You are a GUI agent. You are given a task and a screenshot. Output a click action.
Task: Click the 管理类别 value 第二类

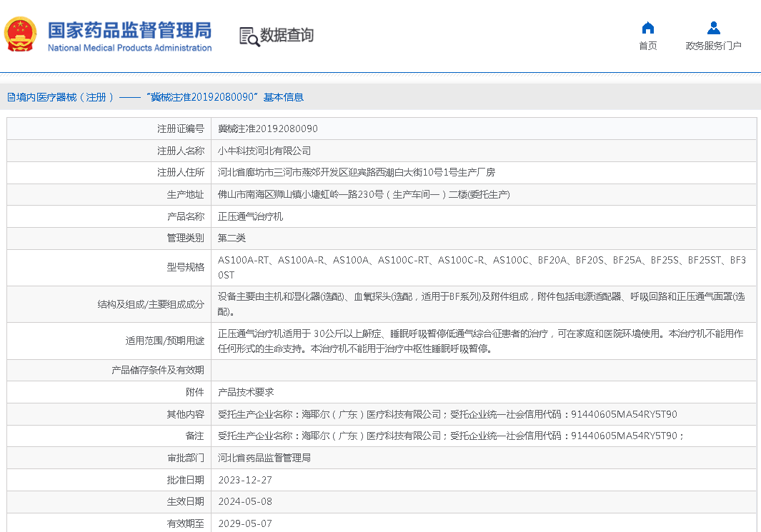click(x=232, y=238)
